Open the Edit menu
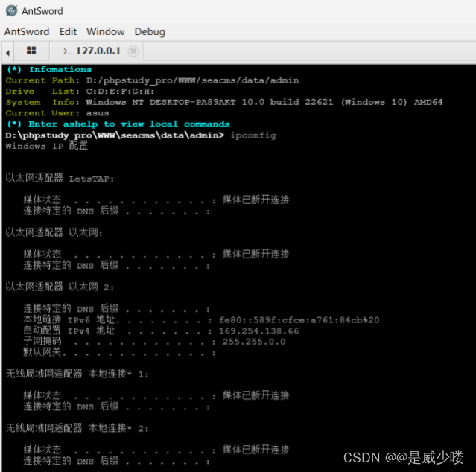The image size is (476, 472). tap(68, 31)
